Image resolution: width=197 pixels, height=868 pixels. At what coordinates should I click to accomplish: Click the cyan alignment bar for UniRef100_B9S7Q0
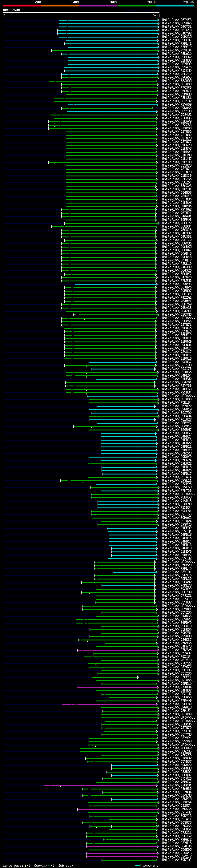(x=125, y=413)
